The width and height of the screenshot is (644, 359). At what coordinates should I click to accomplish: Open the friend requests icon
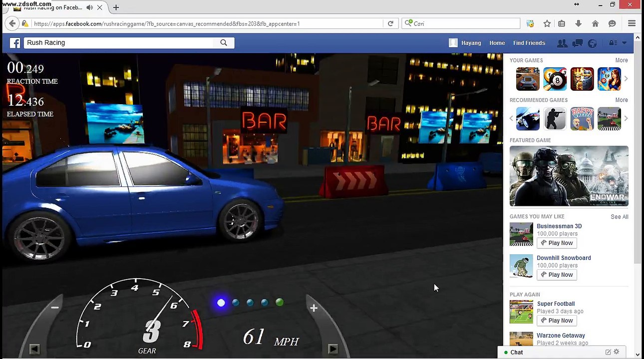click(x=562, y=43)
